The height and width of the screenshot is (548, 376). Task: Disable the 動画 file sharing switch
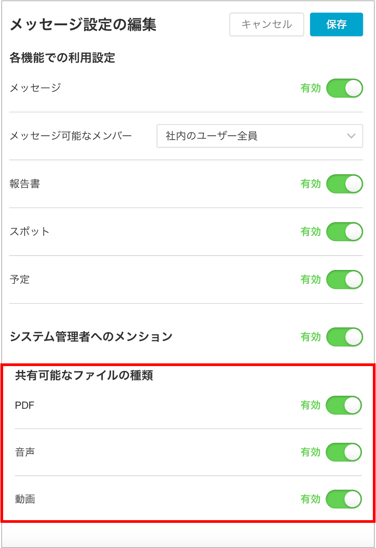coord(344,499)
